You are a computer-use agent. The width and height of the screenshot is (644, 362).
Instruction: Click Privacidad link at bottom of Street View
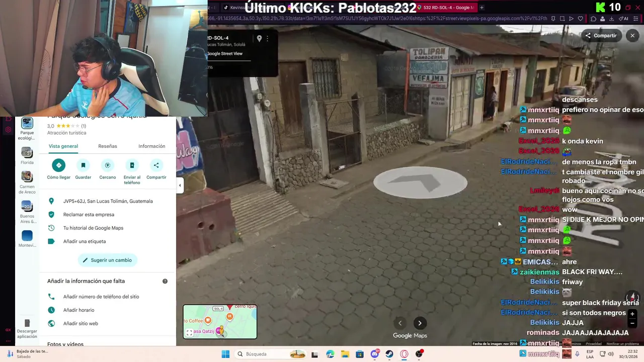593,344
